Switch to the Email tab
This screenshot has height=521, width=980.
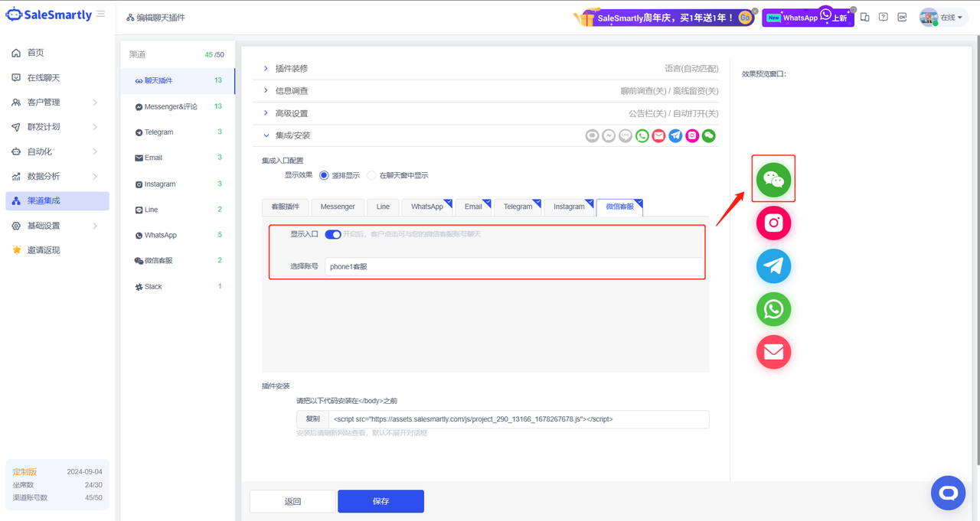click(473, 207)
